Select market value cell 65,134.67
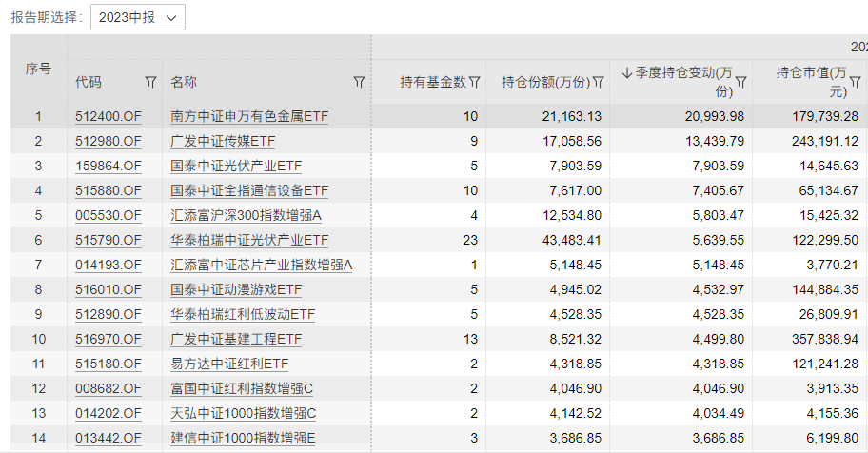 pyautogui.click(x=828, y=190)
